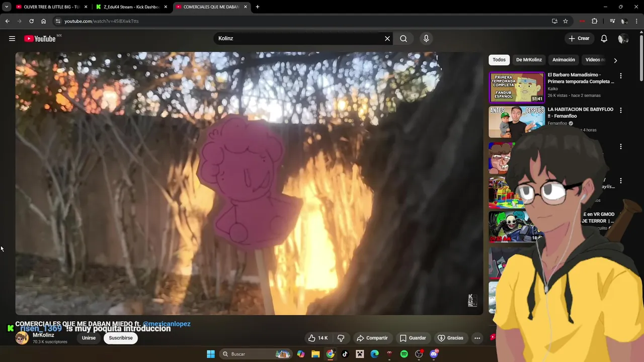Image resolution: width=644 pixels, height=362 pixels.
Task: Open El Barbaro Mamadisimo video thumbnail
Action: pyautogui.click(x=517, y=87)
